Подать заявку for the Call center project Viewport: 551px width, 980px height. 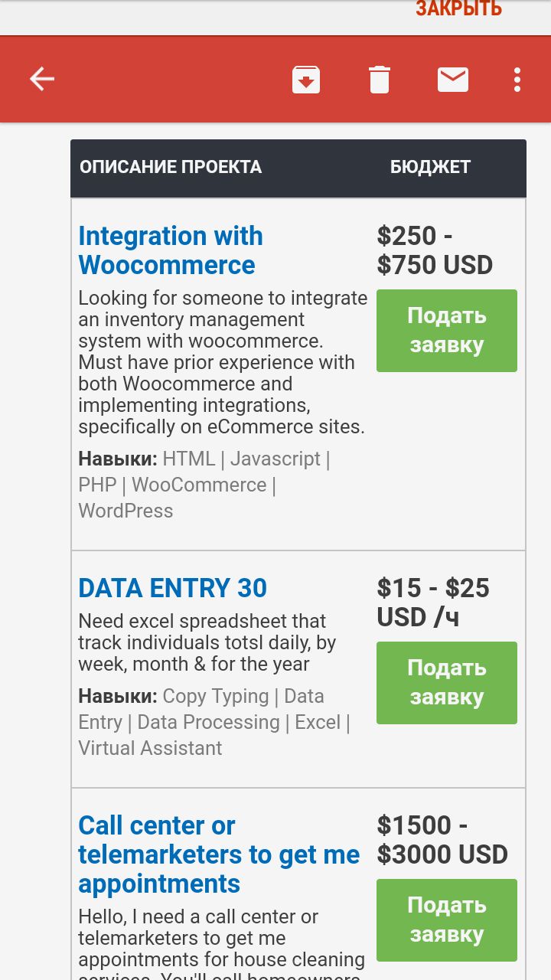pyautogui.click(x=447, y=920)
